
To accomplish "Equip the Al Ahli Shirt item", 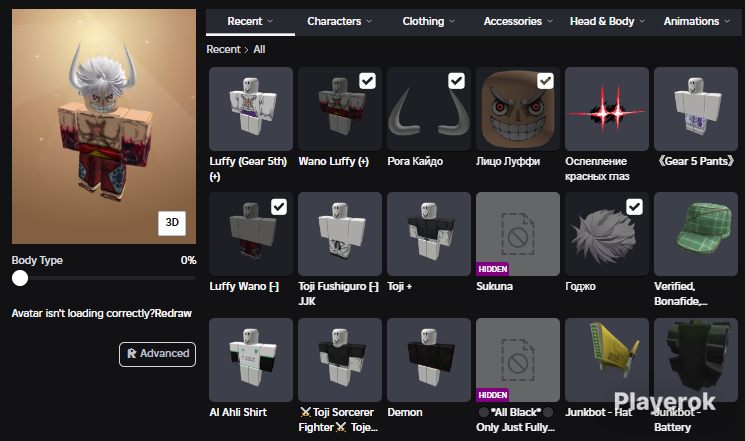I will [251, 360].
